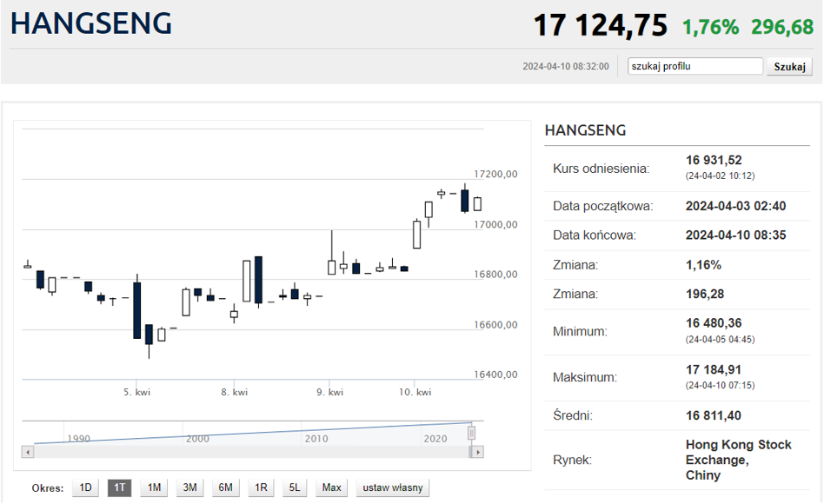Click the navigator scrollbar left arrow
This screenshot has width=824, height=504.
[x=28, y=452]
